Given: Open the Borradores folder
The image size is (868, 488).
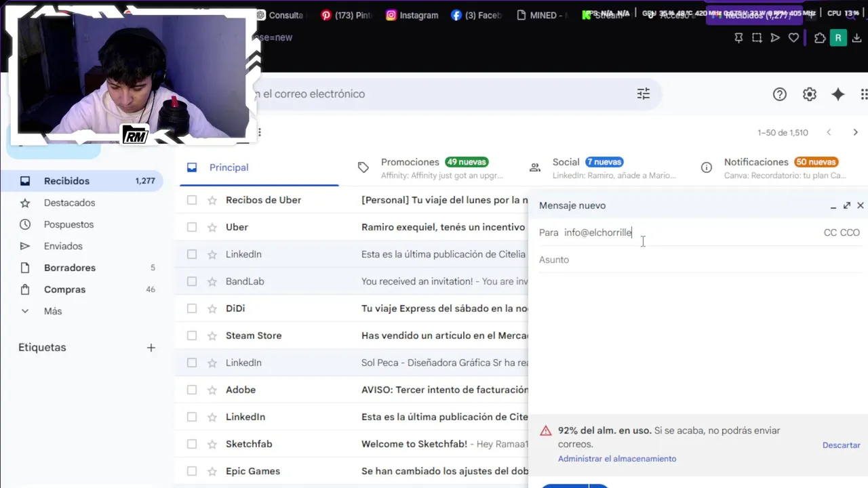Looking at the screenshot, I should pos(81,268).
